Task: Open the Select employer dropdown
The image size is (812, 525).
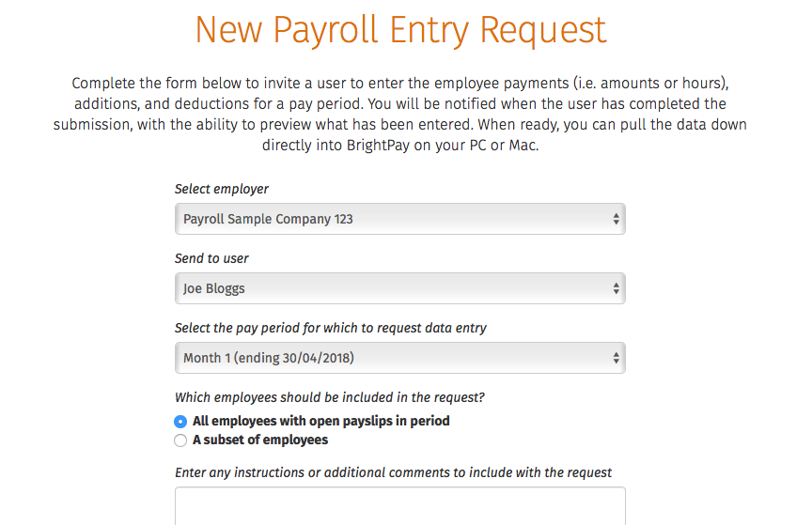Action: 399,219
